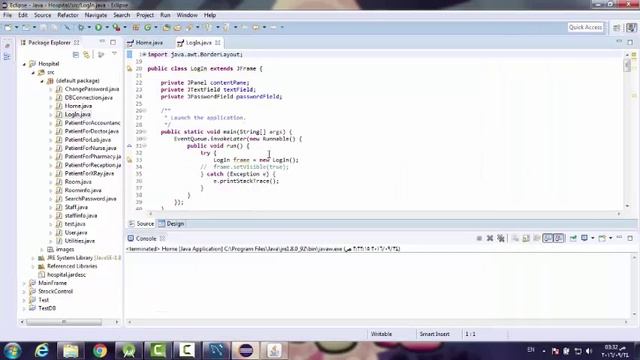This screenshot has width=640, height=360.
Task: Collapse All in Package Explorer toolbar
Action: pyautogui.click(x=76, y=55)
